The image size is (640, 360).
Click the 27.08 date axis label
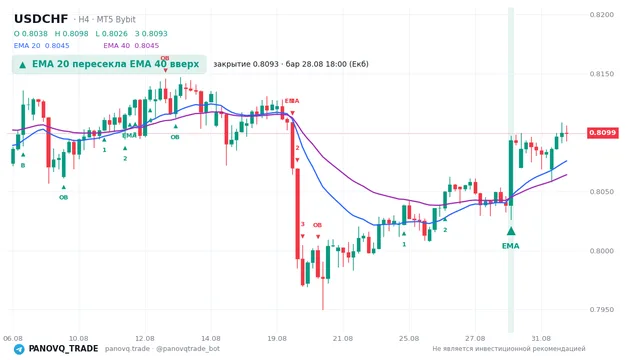[475, 338]
